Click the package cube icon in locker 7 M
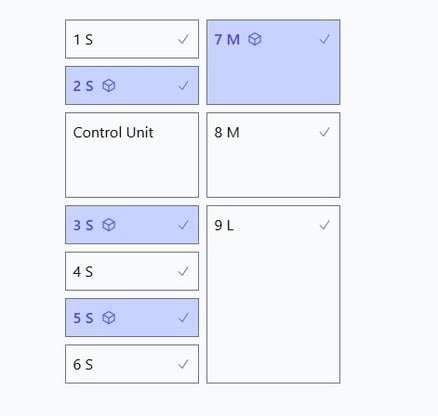This screenshot has width=438, height=416. pyautogui.click(x=255, y=39)
